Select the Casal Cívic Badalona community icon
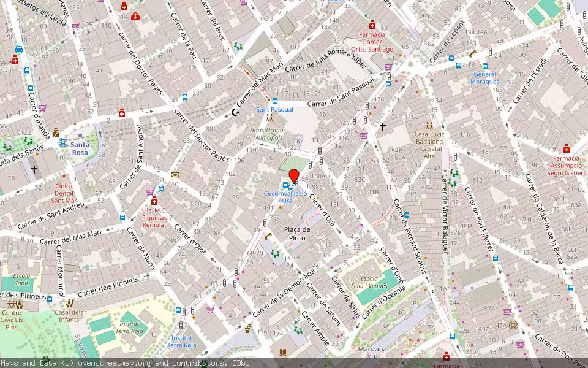Screen dimensions: 588x368 point(429,125)
